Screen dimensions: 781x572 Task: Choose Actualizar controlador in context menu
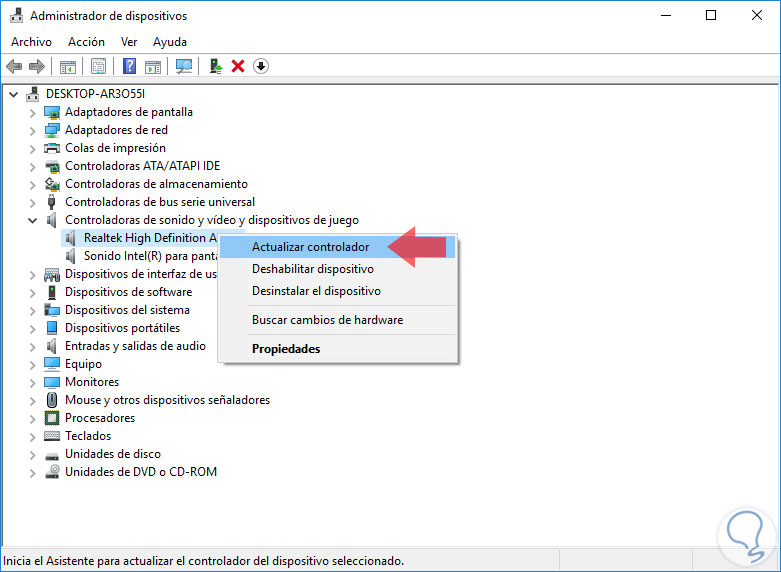pos(337,247)
